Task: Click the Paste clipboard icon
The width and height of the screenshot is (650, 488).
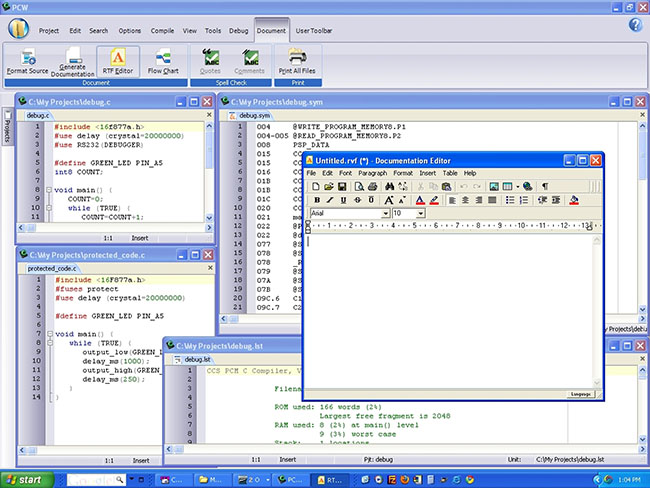Action: click(446, 187)
